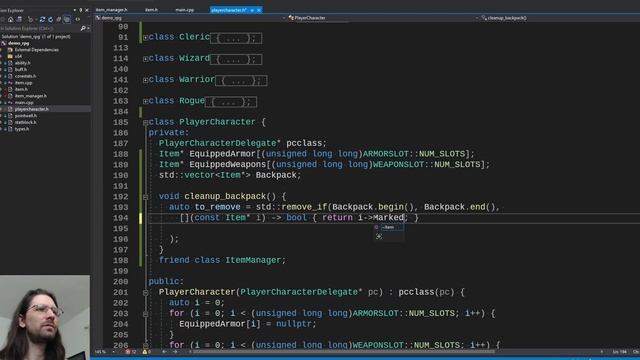Open pointwell.h in Solution Explorer
This screenshot has height=360, width=640.
point(26,116)
